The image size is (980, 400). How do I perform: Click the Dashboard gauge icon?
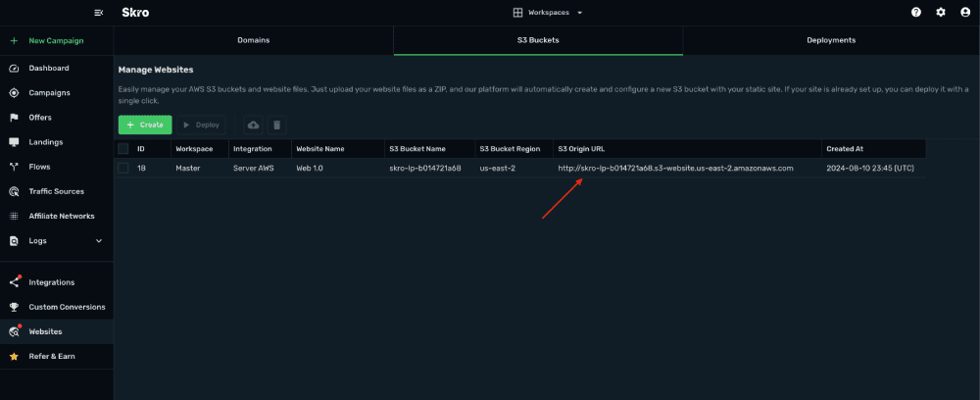point(14,68)
